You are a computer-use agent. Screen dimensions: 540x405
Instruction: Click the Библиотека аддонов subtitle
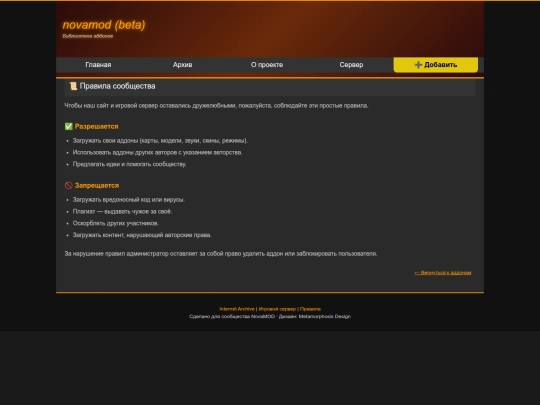pos(88,36)
